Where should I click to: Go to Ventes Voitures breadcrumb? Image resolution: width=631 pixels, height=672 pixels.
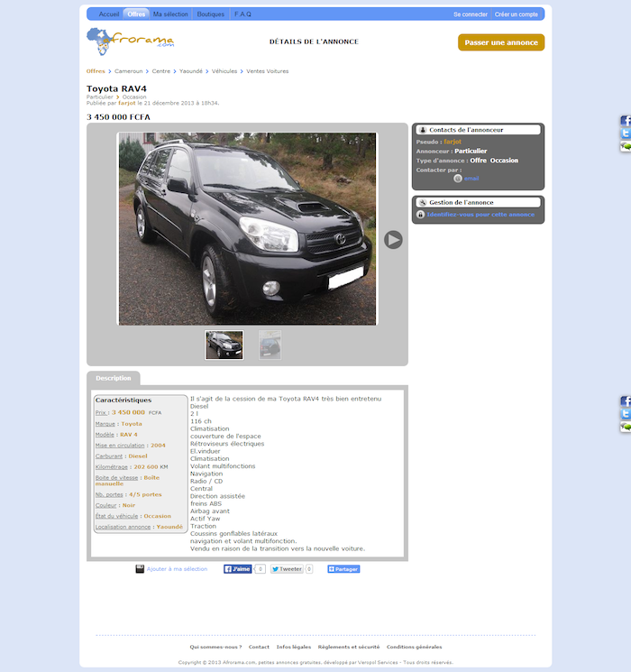268,71
